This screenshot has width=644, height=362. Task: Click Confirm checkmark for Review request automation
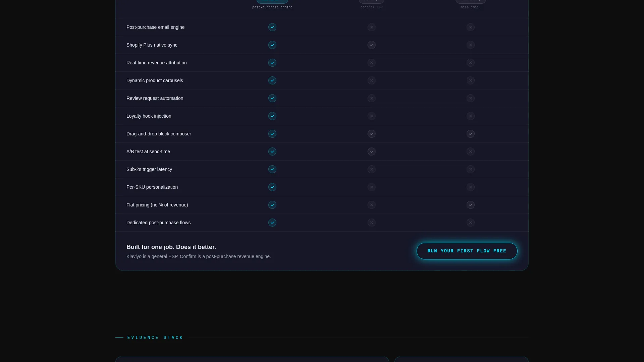click(272, 98)
